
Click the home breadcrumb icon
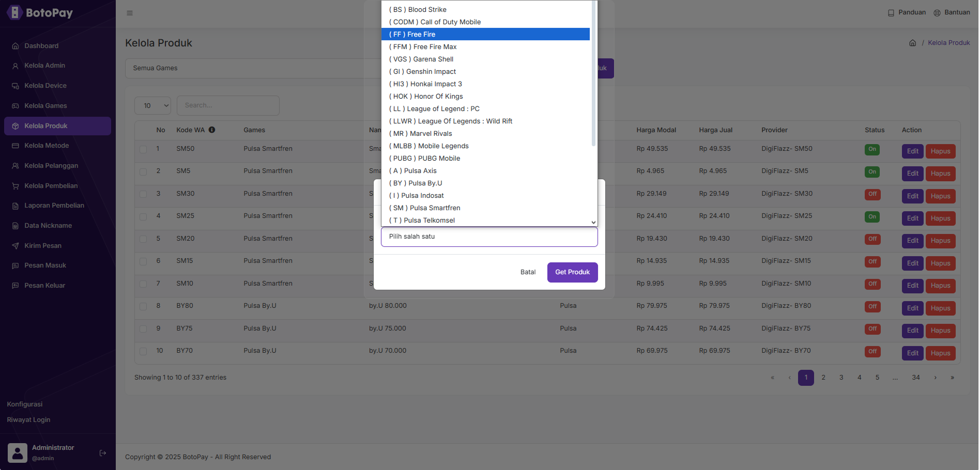(913, 43)
